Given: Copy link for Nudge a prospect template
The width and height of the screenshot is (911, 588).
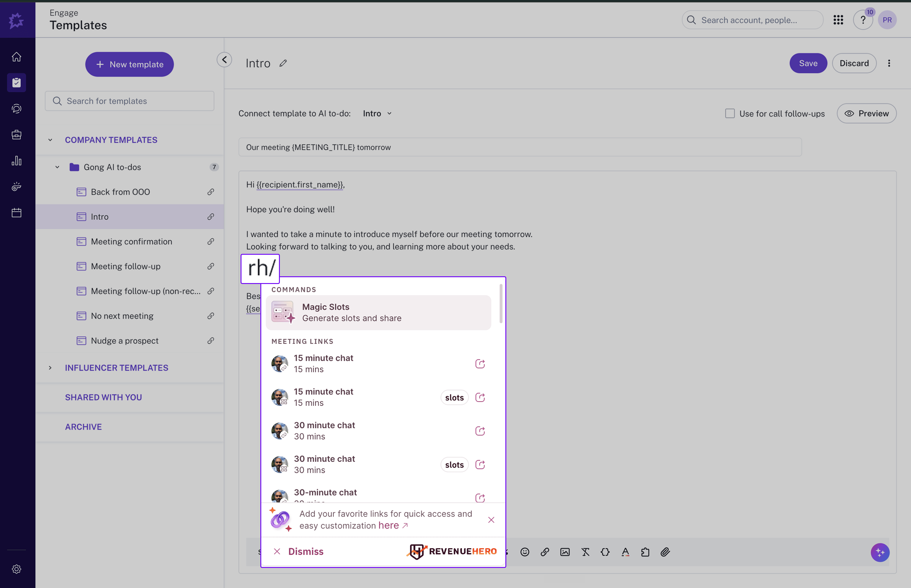Looking at the screenshot, I should click(211, 341).
